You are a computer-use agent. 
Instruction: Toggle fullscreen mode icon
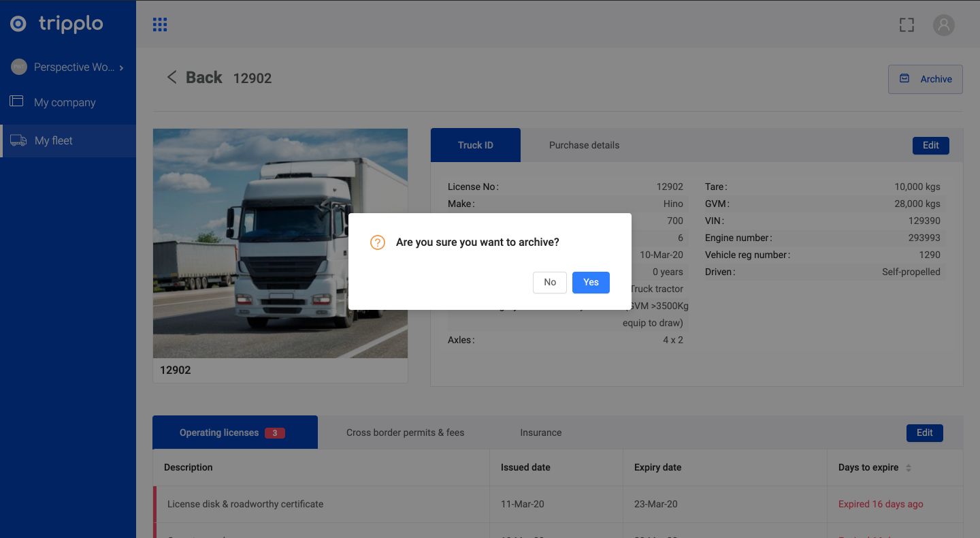(x=906, y=25)
